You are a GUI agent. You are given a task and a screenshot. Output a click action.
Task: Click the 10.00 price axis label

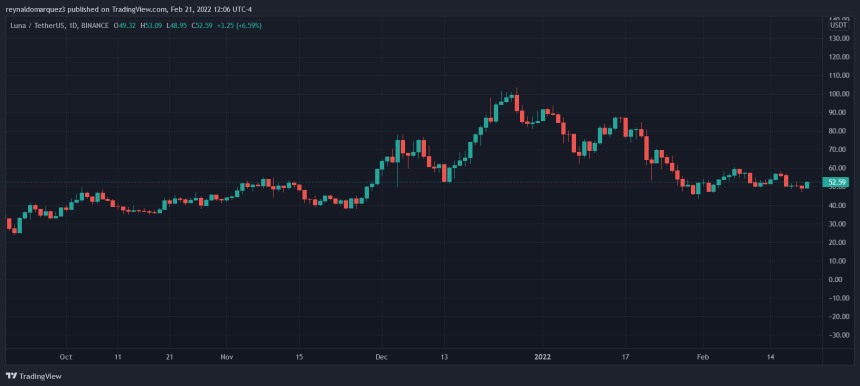pos(838,261)
